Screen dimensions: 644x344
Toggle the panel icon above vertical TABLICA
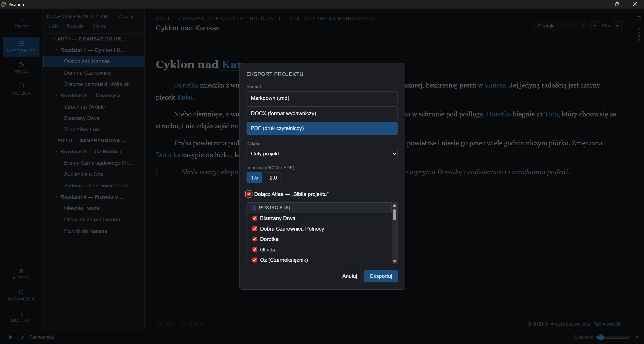click(638, 18)
